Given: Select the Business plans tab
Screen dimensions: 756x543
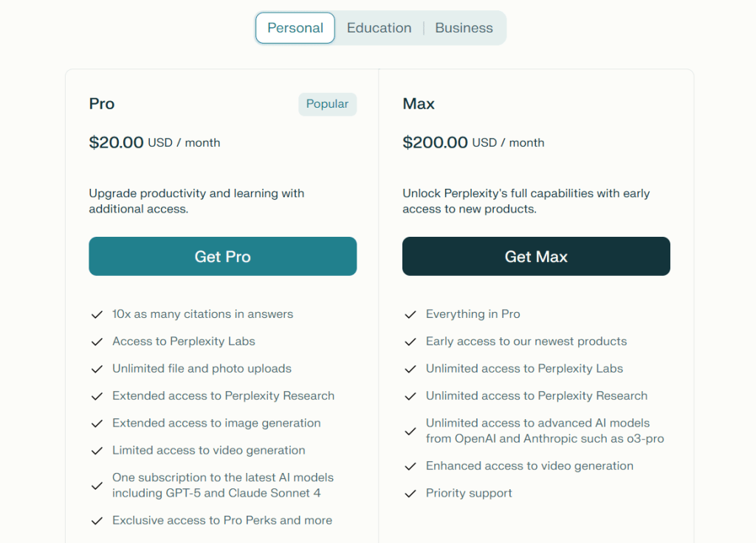Looking at the screenshot, I should click(x=464, y=28).
